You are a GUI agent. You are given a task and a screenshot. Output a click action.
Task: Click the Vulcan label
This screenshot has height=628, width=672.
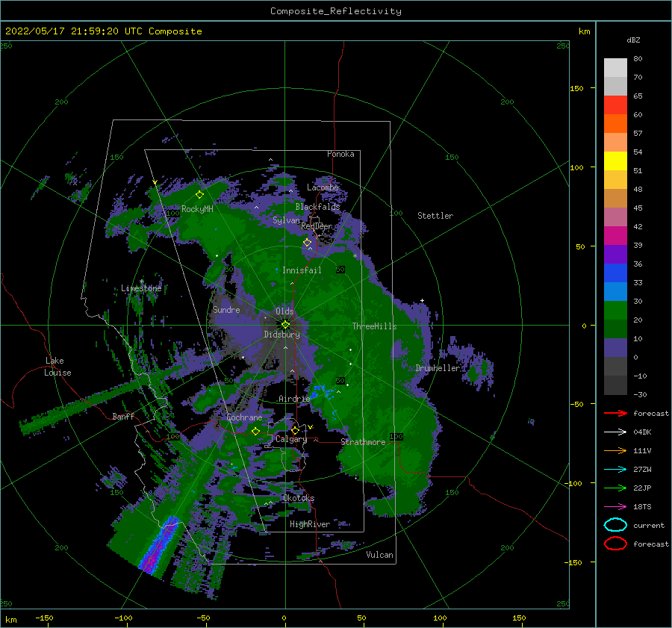click(x=380, y=555)
